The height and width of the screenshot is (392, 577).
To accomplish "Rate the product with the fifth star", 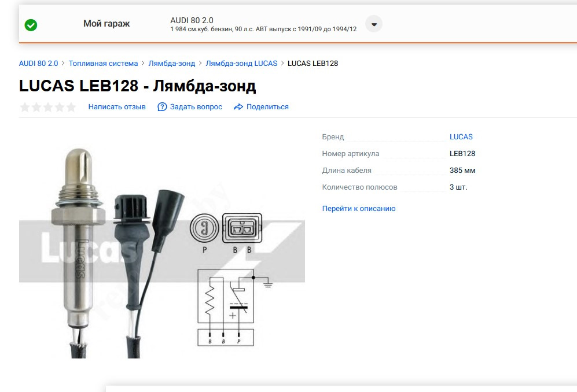I will pos(71,107).
